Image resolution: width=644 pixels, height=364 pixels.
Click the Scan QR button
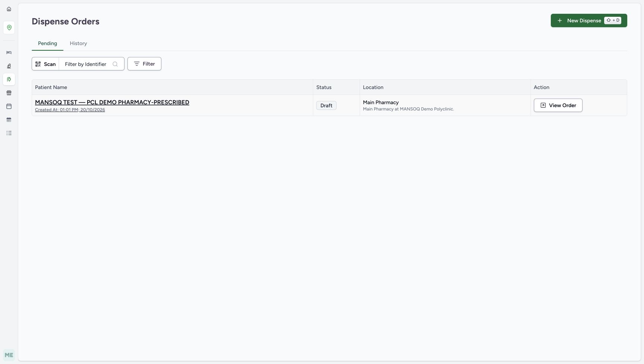click(45, 64)
